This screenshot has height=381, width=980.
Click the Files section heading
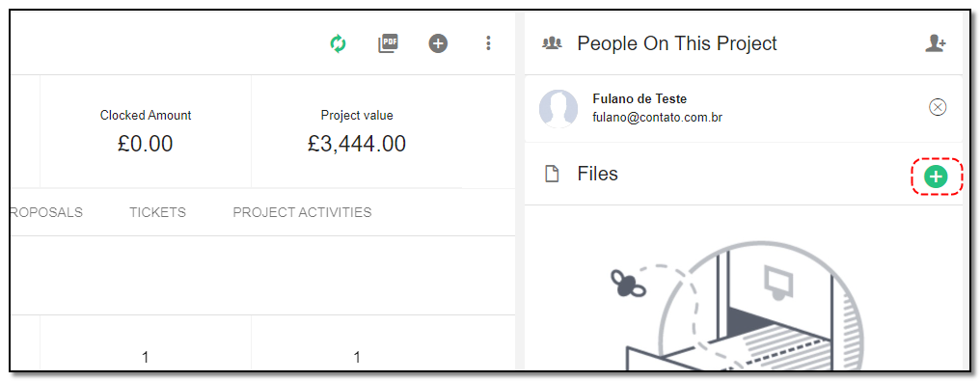(x=597, y=174)
